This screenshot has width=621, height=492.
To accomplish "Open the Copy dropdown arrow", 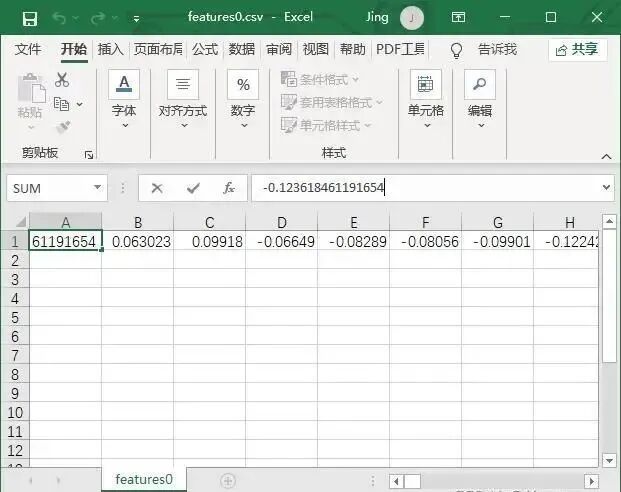I will (x=80, y=104).
